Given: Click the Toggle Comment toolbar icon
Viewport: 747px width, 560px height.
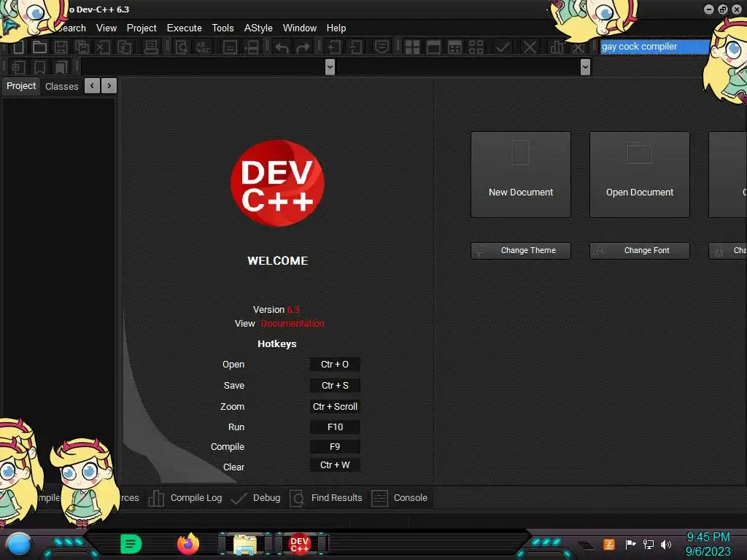Looking at the screenshot, I should [382, 47].
